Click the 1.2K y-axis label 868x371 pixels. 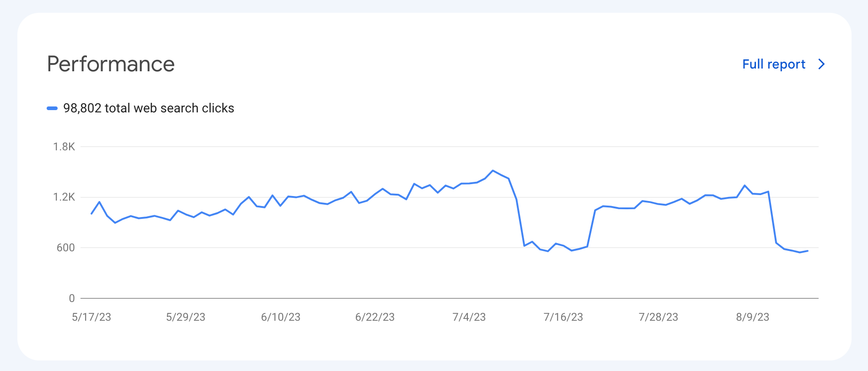coord(64,197)
